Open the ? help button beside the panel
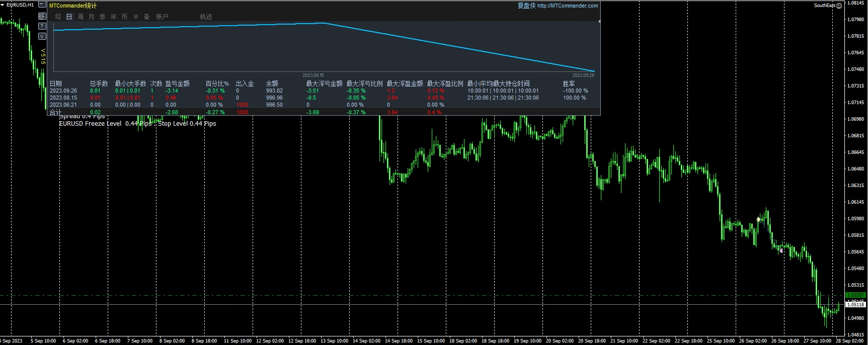 point(42,26)
